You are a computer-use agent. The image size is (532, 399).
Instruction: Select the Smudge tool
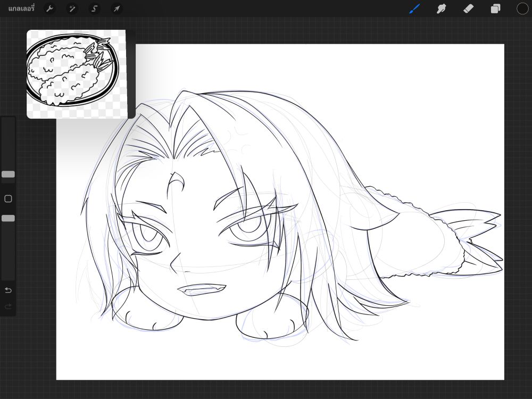click(x=442, y=9)
